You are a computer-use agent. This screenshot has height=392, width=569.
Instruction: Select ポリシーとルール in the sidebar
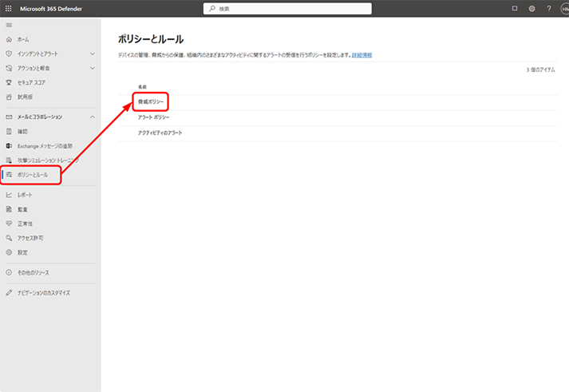(x=33, y=175)
